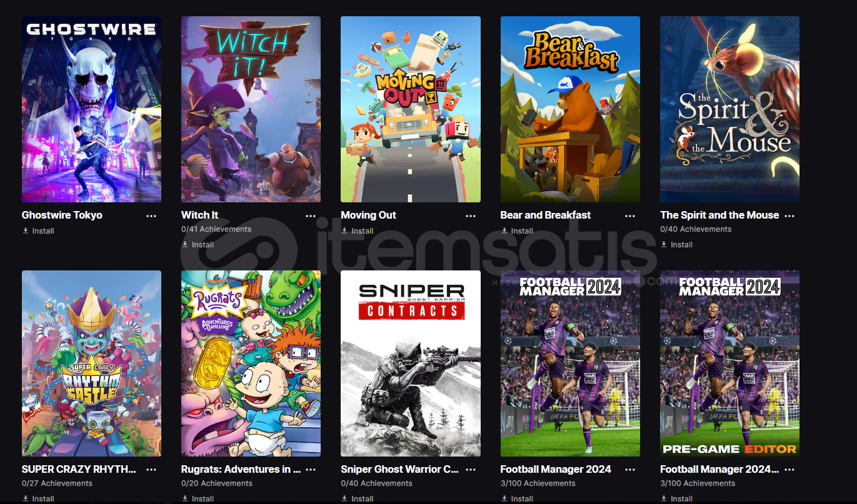Open the Moving Out title link

(368, 215)
